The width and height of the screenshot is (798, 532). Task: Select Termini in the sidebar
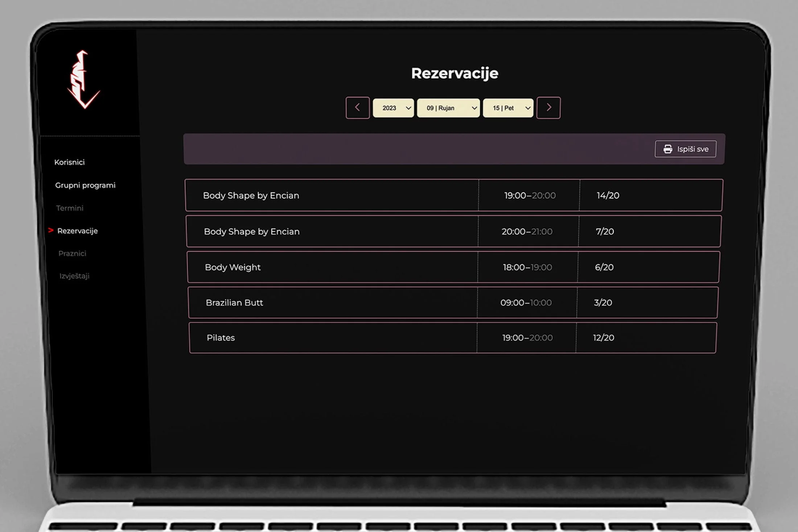70,208
